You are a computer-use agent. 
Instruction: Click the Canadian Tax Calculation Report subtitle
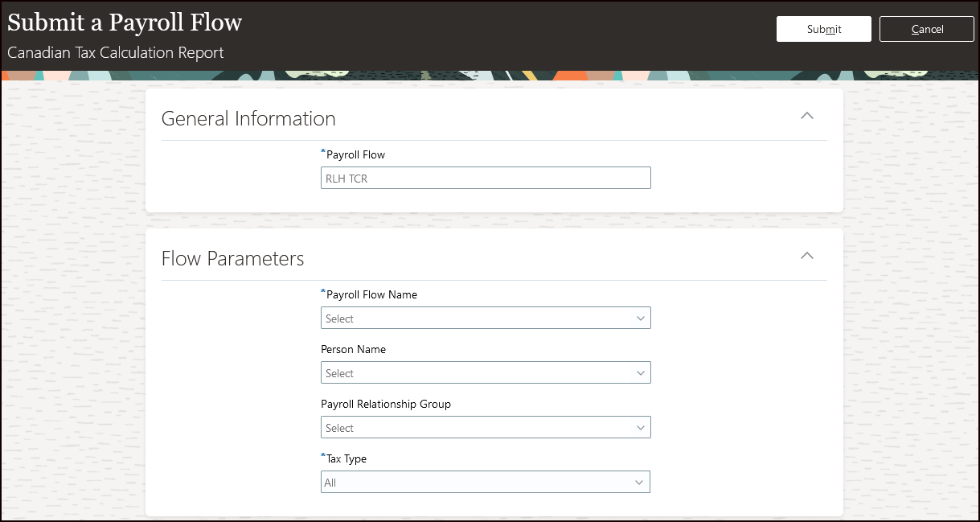click(x=116, y=53)
